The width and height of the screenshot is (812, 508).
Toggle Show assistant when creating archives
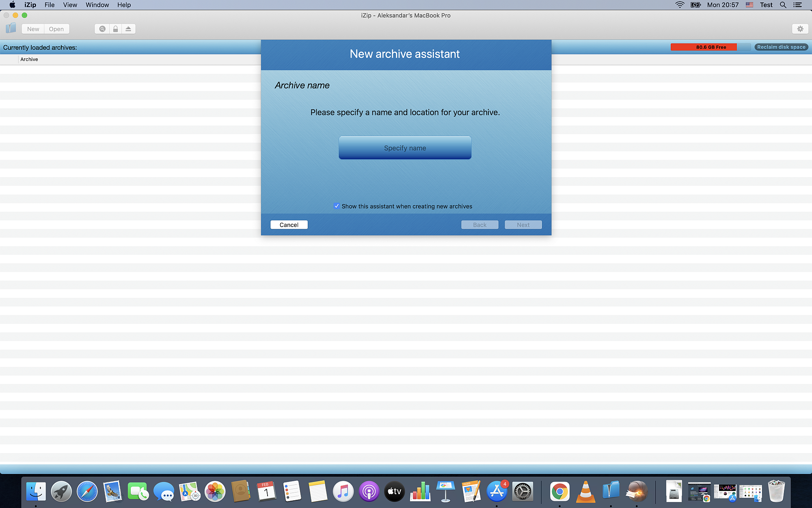tap(337, 206)
